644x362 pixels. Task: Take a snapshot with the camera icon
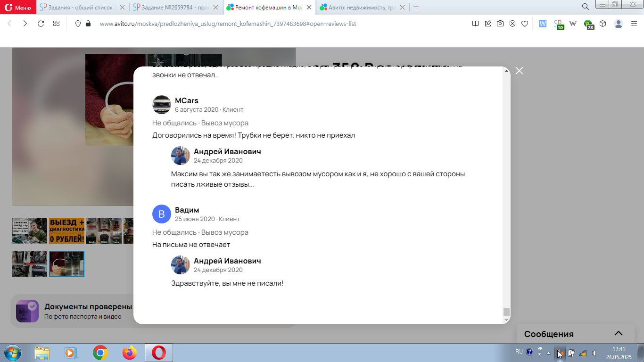[x=500, y=24]
